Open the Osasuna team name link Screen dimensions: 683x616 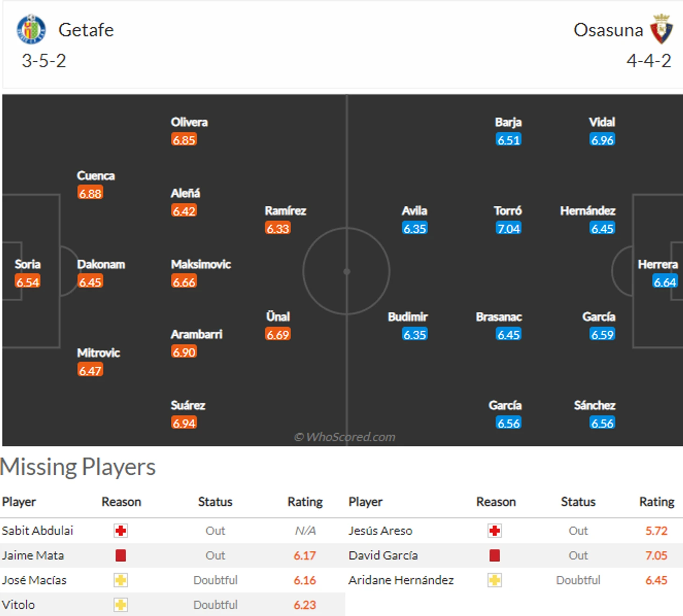[x=608, y=30]
